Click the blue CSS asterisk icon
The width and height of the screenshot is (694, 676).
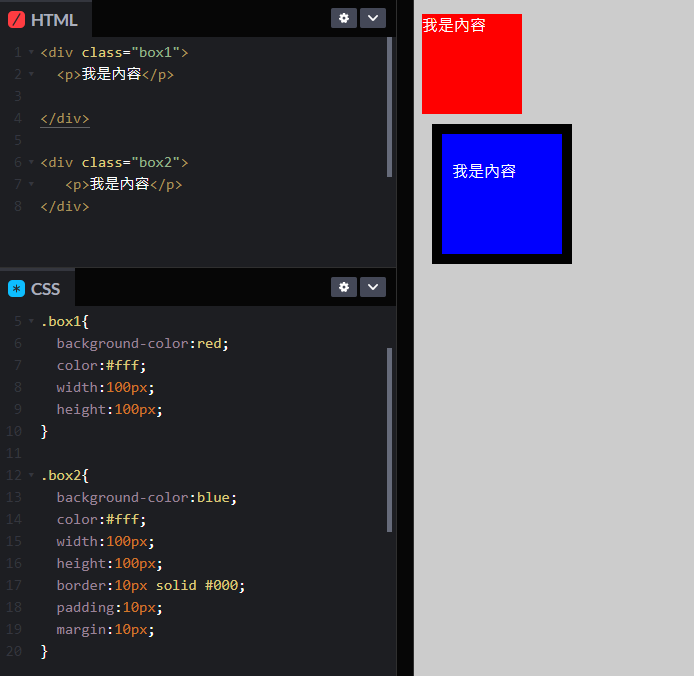16,289
